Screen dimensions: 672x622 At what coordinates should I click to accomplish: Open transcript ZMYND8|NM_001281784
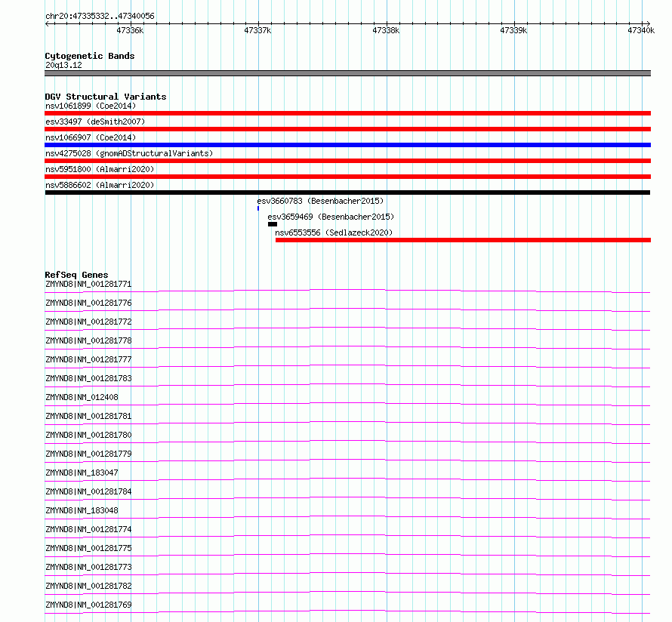pos(88,491)
